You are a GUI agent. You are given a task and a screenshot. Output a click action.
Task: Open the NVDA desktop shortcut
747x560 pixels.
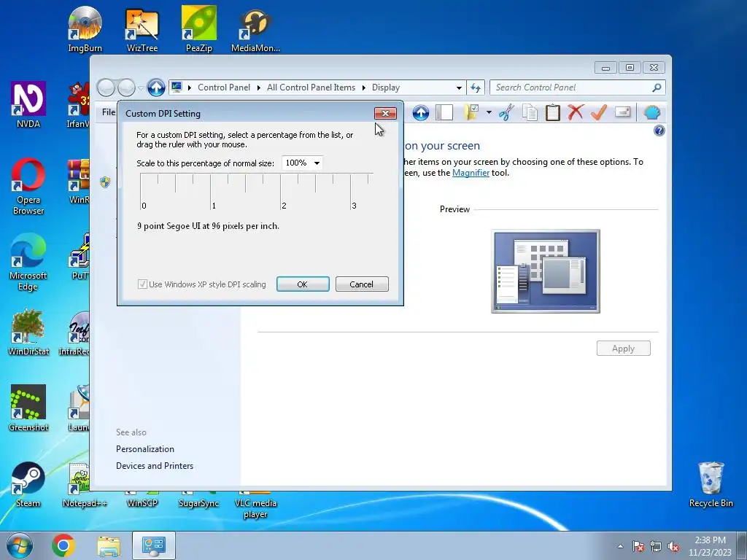pyautogui.click(x=28, y=105)
